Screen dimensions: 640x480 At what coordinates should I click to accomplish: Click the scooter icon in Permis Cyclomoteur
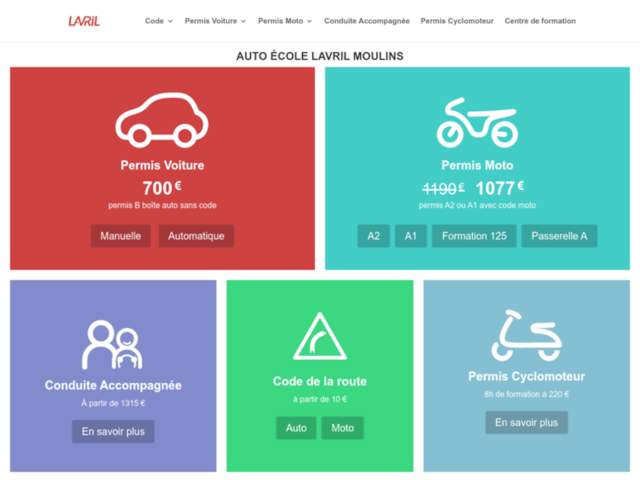[526, 336]
